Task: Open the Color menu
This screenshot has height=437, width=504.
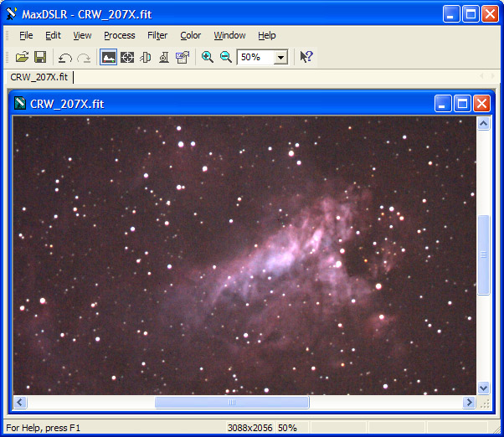Action: (191, 35)
